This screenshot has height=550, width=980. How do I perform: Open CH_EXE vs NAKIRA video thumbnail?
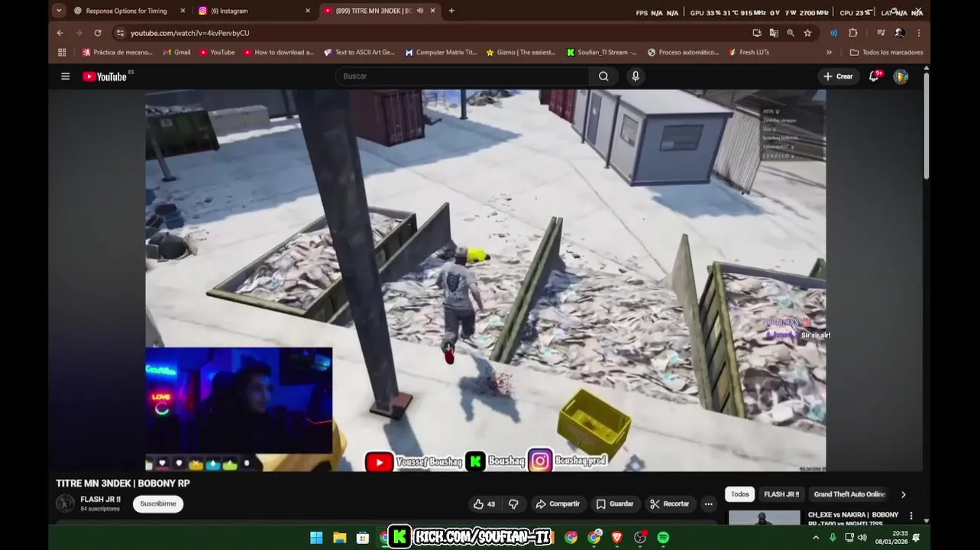[x=764, y=519]
